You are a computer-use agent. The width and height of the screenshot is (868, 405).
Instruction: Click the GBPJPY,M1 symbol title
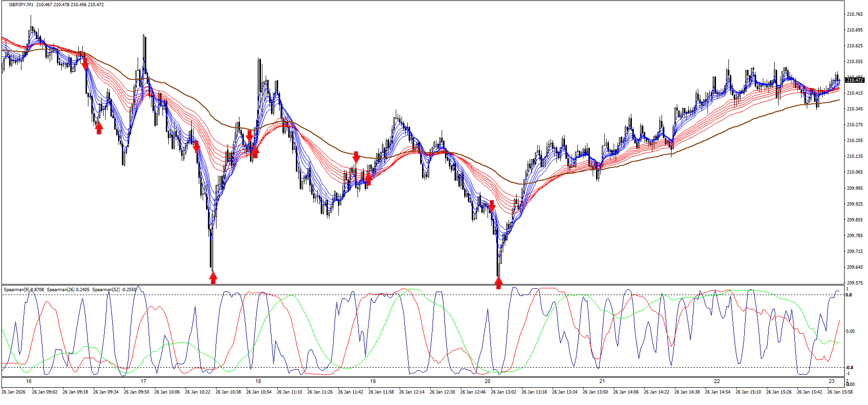(22, 5)
